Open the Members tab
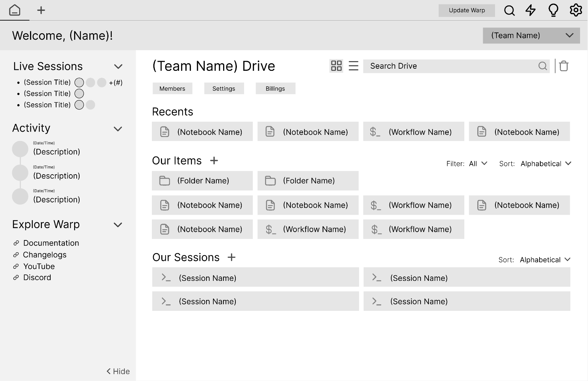Image resolution: width=588 pixels, height=381 pixels. coord(172,89)
